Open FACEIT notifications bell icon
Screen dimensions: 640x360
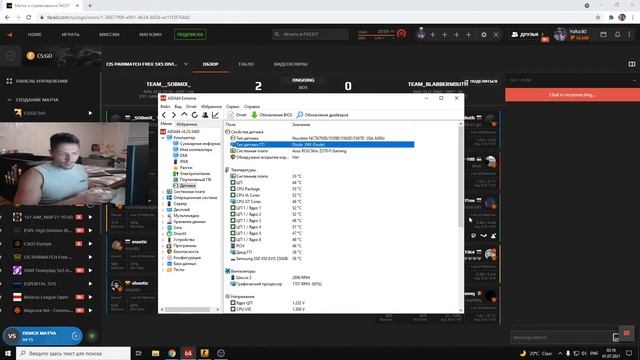(618, 35)
